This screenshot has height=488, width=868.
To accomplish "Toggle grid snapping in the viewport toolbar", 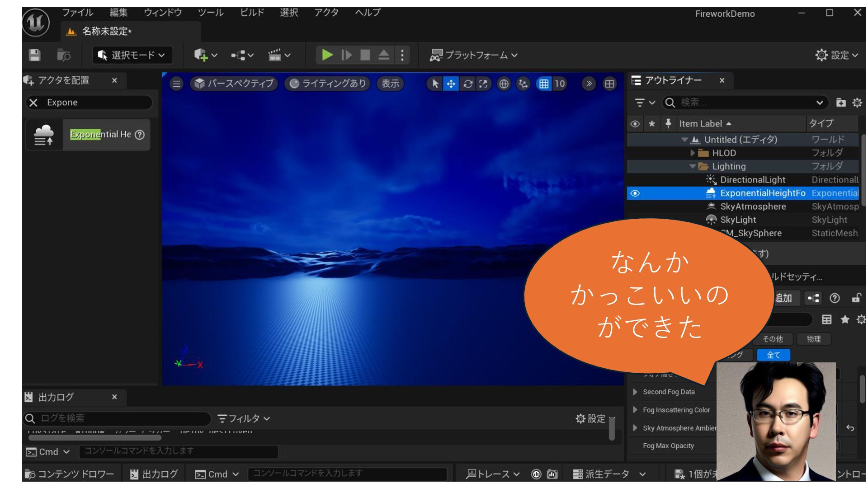I will 544,84.
